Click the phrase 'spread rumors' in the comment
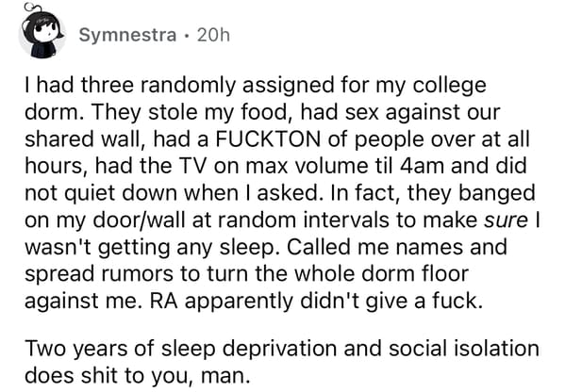Screen dimensions: 565x392 pyautogui.click(x=99, y=275)
